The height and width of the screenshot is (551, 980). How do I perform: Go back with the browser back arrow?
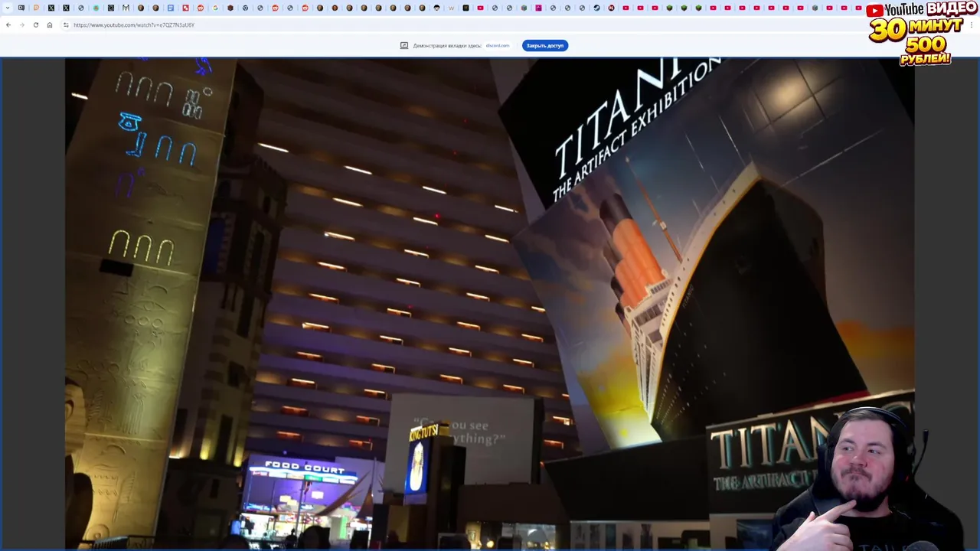point(8,24)
